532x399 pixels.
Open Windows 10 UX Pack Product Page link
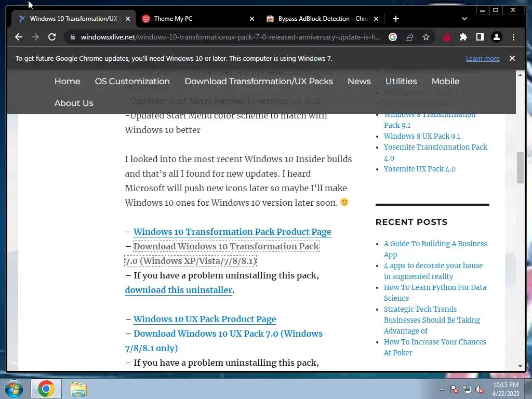pos(205,319)
